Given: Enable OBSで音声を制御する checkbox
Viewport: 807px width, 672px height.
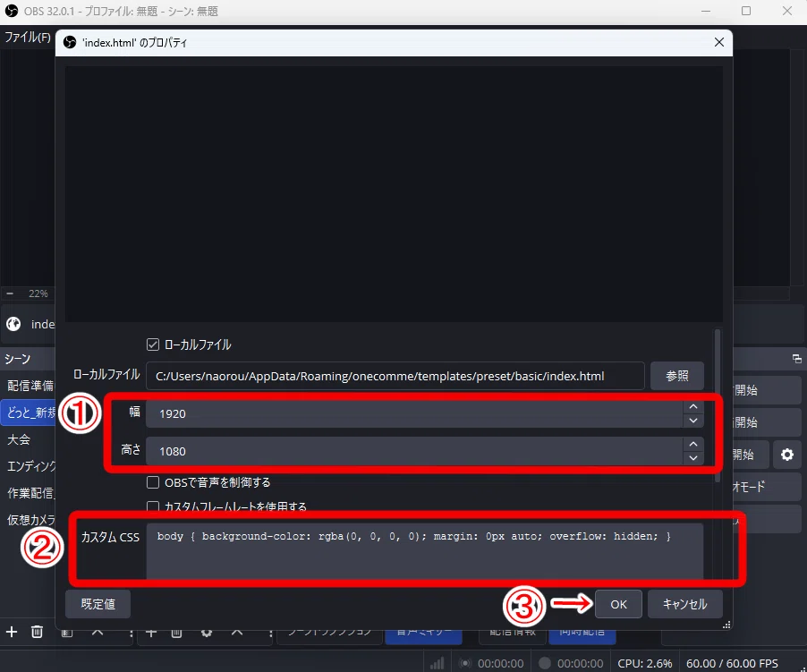Looking at the screenshot, I should click(x=153, y=482).
